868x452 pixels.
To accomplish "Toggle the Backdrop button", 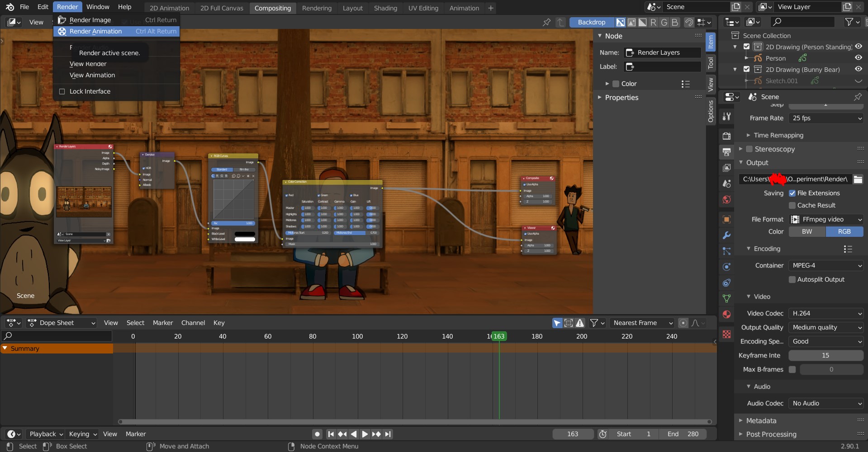I will [x=591, y=22].
